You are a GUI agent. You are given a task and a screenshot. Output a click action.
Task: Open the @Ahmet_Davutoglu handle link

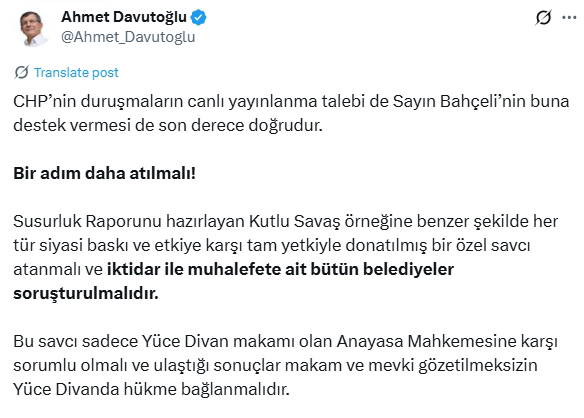pyautogui.click(x=128, y=37)
